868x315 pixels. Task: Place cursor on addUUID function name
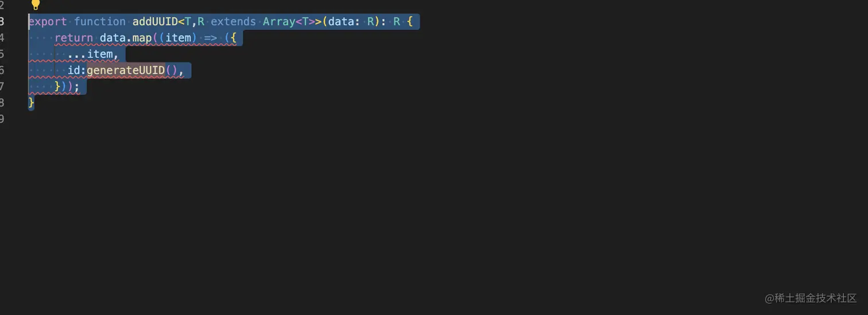tap(155, 22)
